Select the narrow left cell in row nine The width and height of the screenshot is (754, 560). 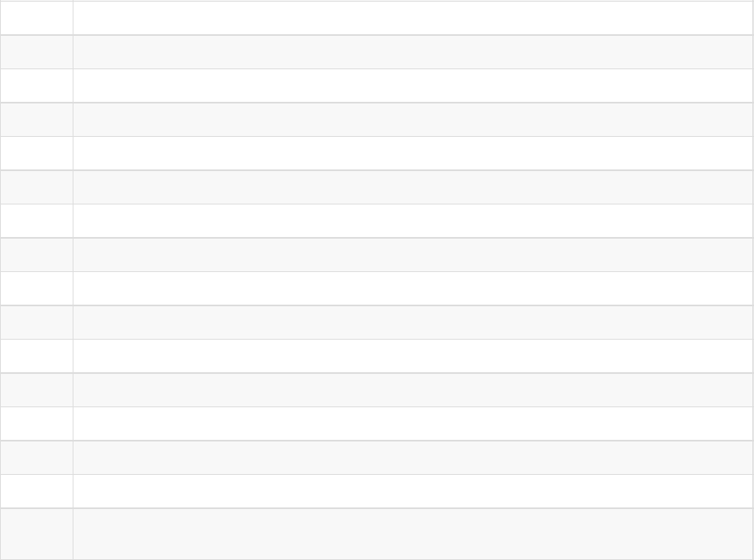(37, 288)
